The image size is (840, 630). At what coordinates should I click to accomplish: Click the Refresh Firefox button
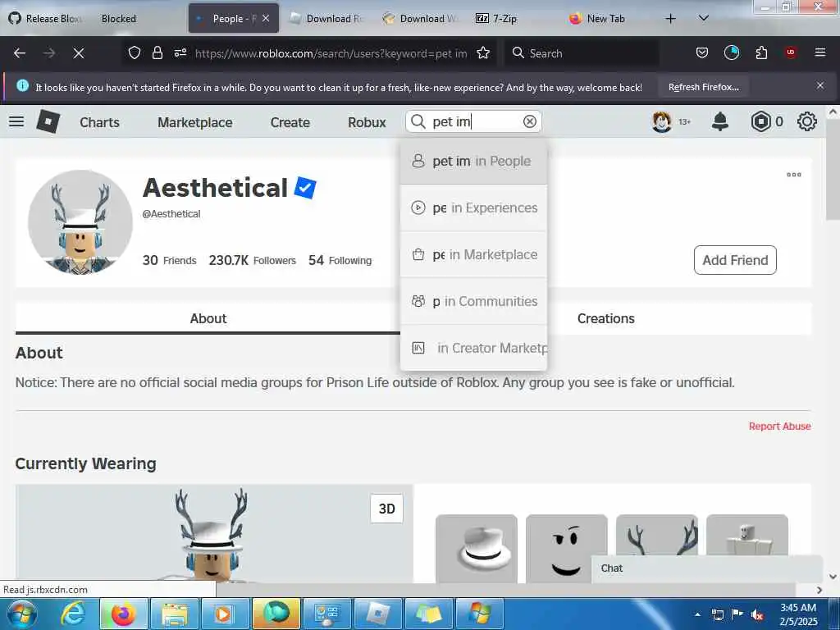point(703,87)
